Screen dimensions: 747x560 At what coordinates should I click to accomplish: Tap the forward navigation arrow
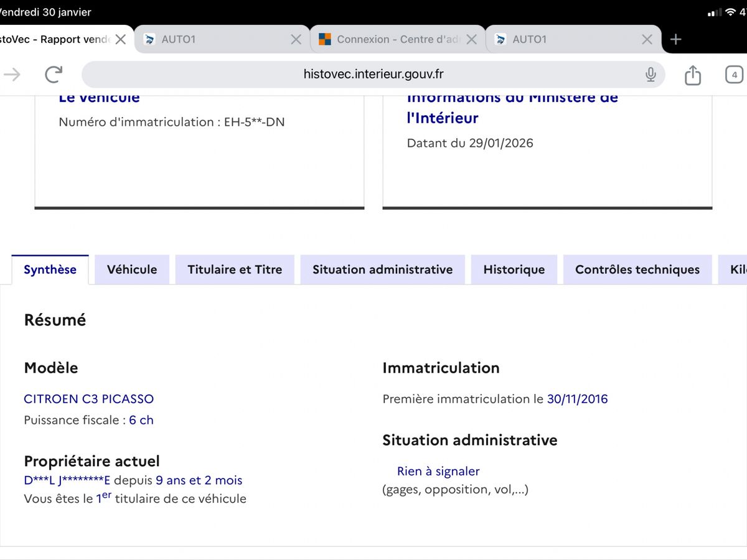pos(12,75)
